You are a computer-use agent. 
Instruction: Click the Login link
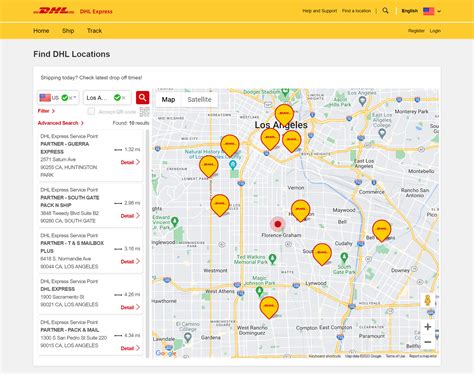coord(435,31)
